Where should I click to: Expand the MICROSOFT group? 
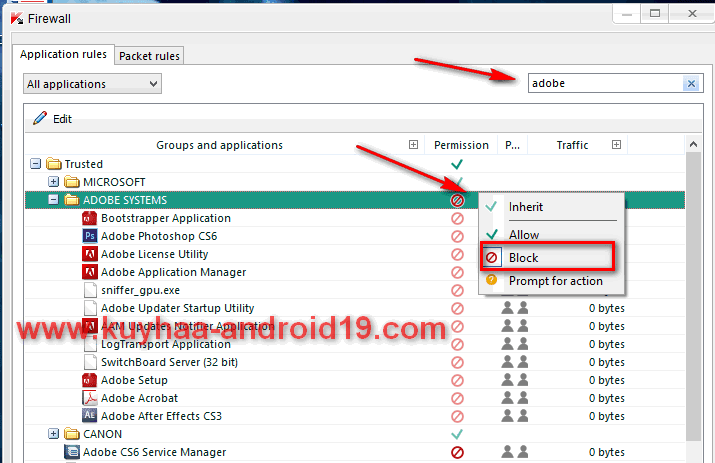(x=53, y=182)
